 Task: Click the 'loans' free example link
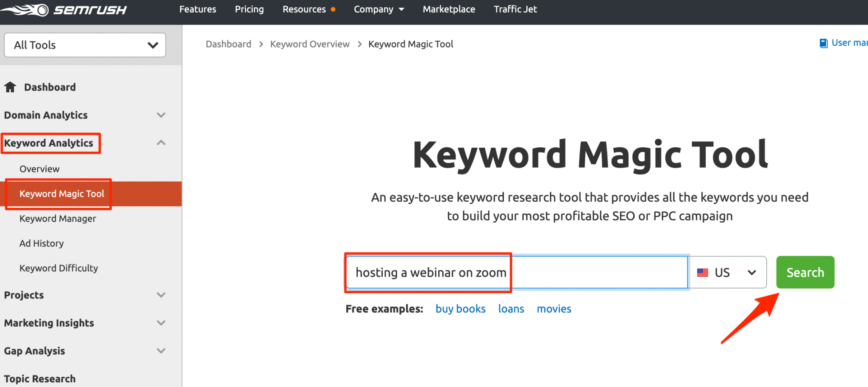[x=511, y=309]
